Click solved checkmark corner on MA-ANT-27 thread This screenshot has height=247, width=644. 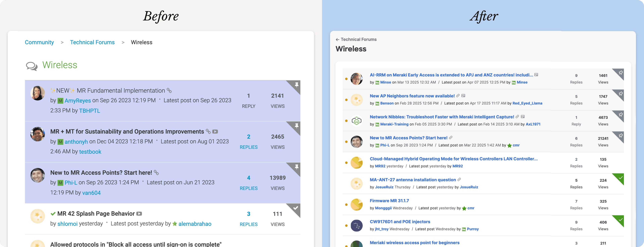click(620, 178)
